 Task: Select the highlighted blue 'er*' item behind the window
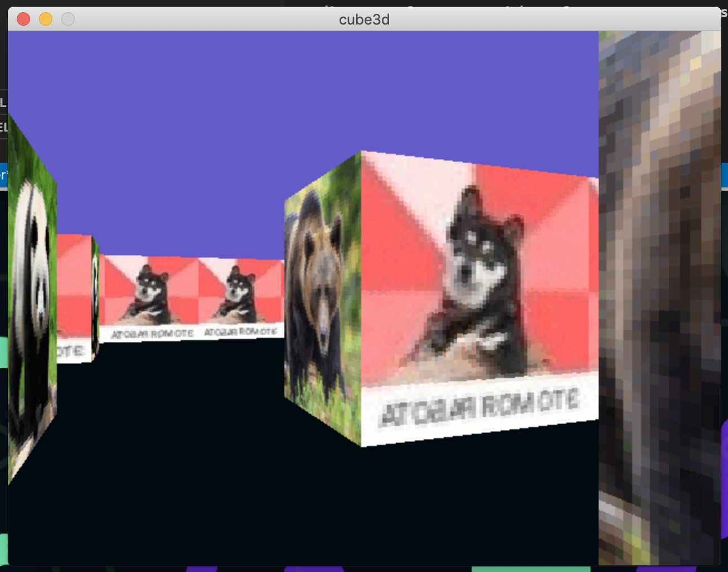click(x=3, y=174)
